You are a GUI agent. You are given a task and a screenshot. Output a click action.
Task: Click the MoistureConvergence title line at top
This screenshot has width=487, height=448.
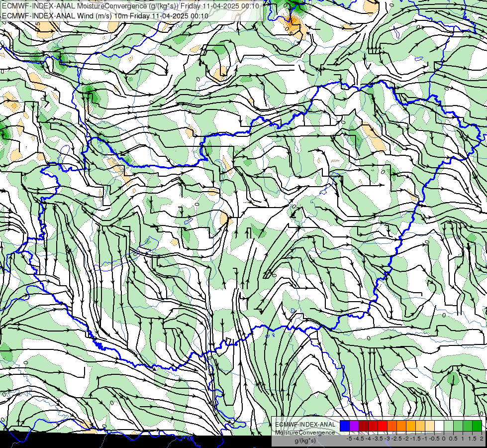[130, 5]
